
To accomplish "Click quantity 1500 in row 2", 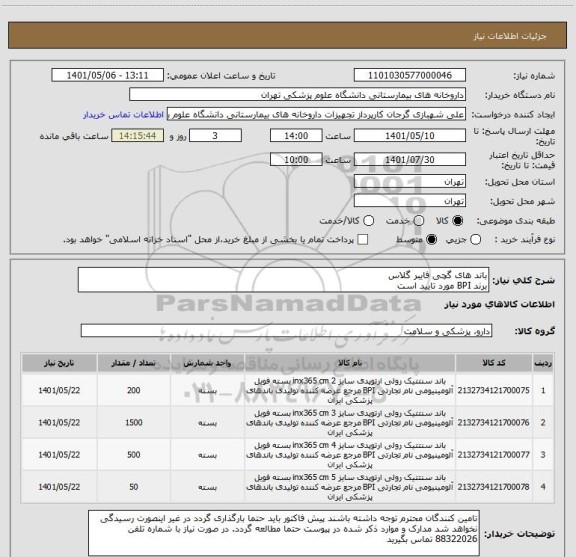I will [133, 423].
